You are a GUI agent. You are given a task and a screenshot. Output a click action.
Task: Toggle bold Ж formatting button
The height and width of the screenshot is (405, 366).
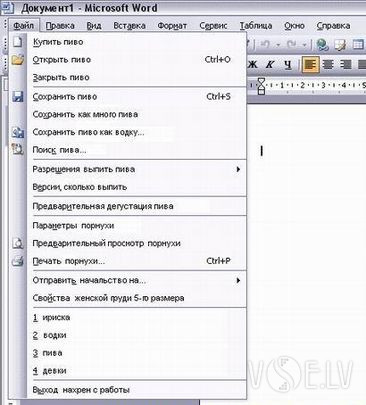(x=252, y=64)
